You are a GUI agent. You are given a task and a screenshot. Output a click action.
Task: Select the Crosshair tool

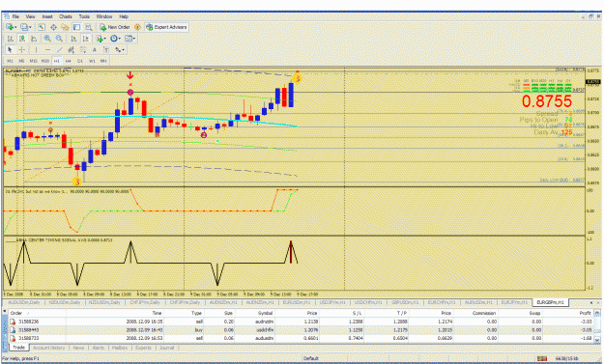pos(21,49)
